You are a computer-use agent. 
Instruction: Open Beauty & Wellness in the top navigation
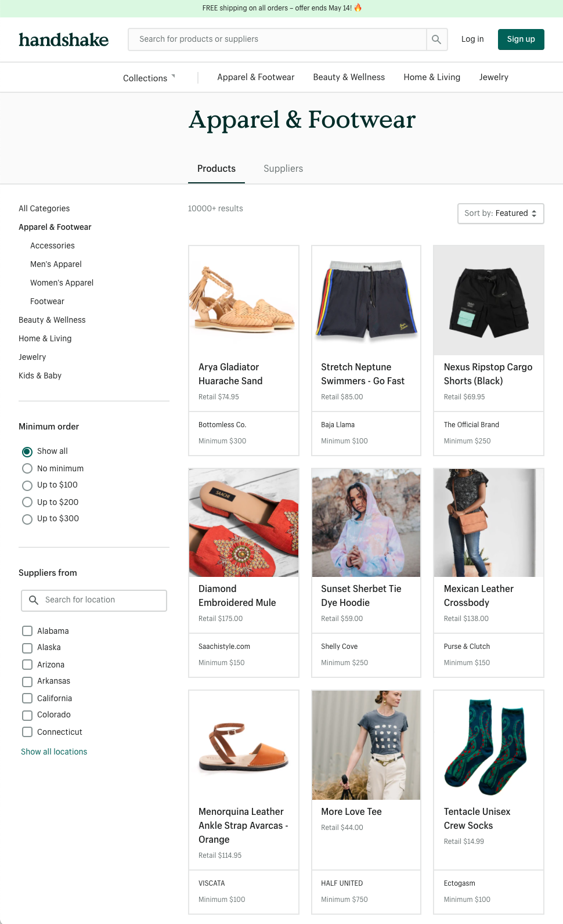(x=349, y=77)
